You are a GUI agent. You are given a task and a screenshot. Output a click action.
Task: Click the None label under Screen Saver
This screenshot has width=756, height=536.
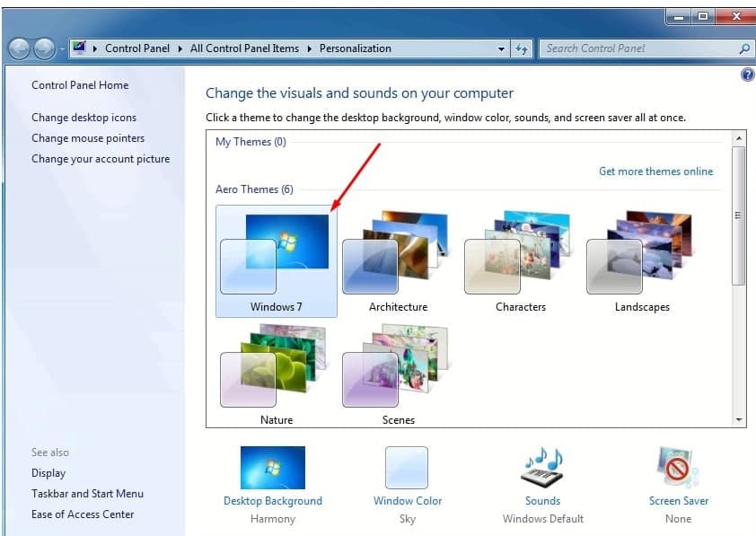679,519
